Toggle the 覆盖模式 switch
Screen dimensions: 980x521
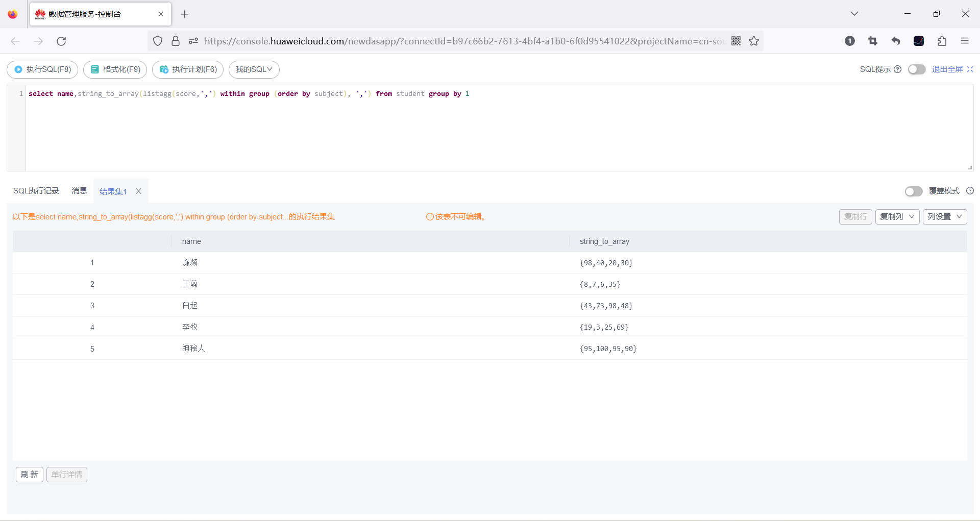point(914,191)
